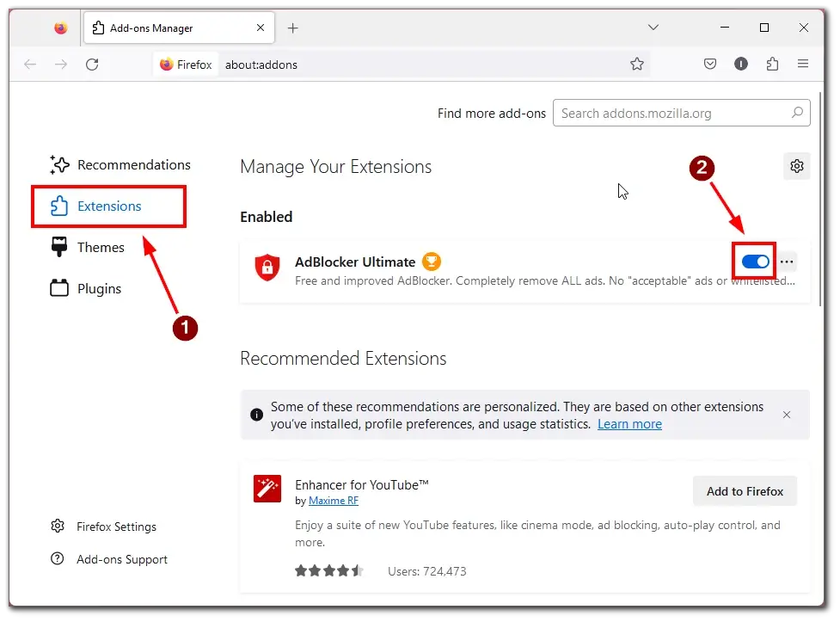Open the Maxime RF author link
This screenshot has width=840, height=622.
[334, 501]
